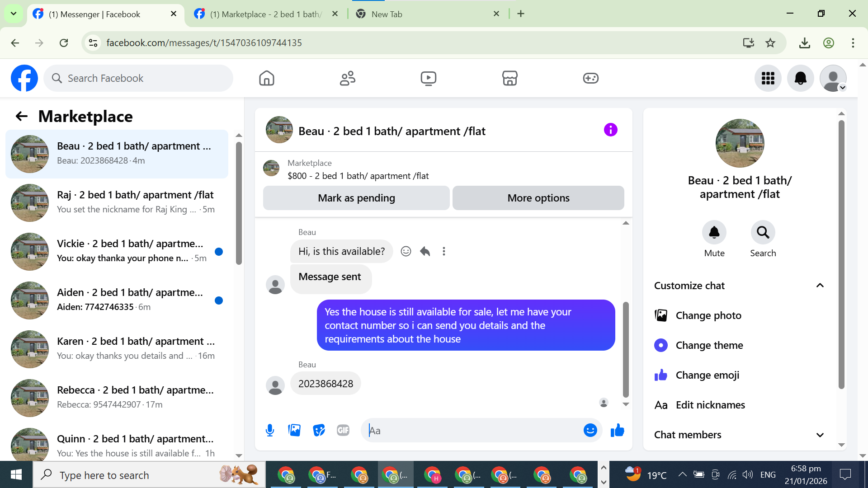React to 'Hi, is this available?' message
This screenshot has height=488, width=868.
[406, 251]
